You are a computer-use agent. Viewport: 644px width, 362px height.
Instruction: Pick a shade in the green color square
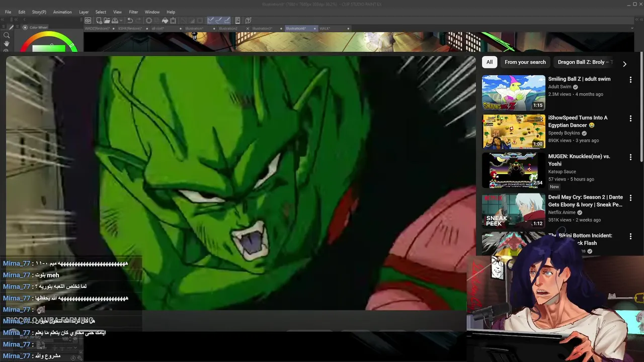[49, 48]
